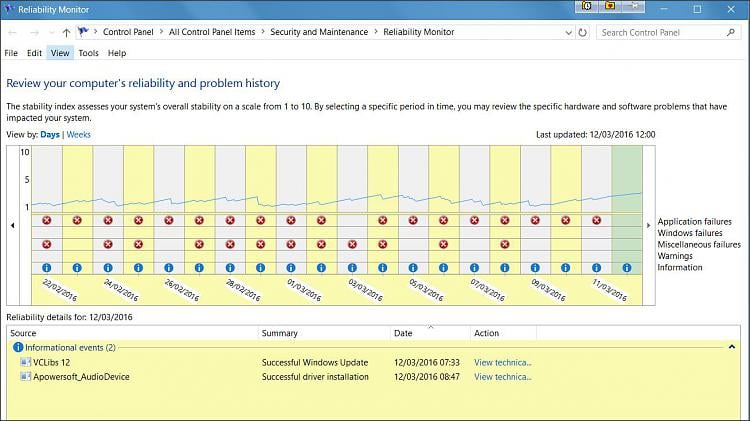
Task: Click the information icon for 09/03/2016
Action: [535, 268]
